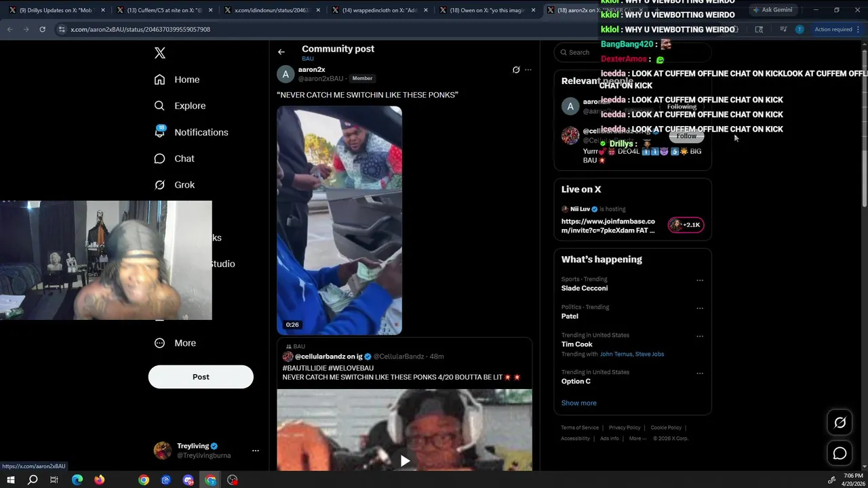Click the @cellularbandz on ig quoted author name
Image resolution: width=868 pixels, height=488 pixels.
(x=328, y=357)
